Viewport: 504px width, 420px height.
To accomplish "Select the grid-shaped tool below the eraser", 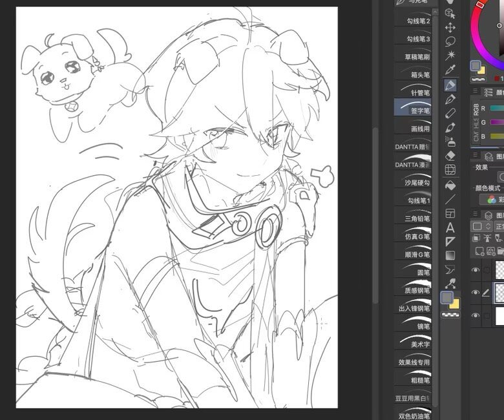I will point(450,170).
